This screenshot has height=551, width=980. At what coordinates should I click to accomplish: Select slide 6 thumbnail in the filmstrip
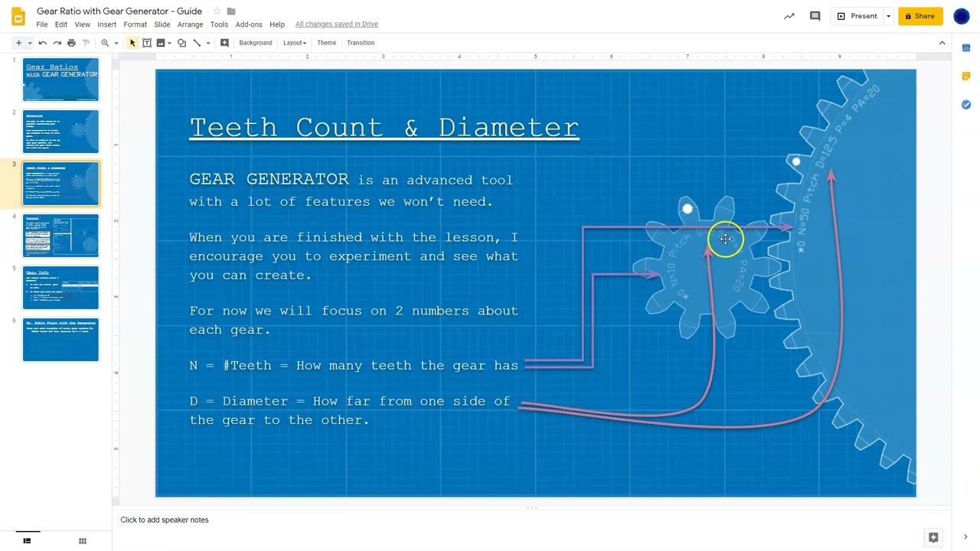tap(60, 340)
